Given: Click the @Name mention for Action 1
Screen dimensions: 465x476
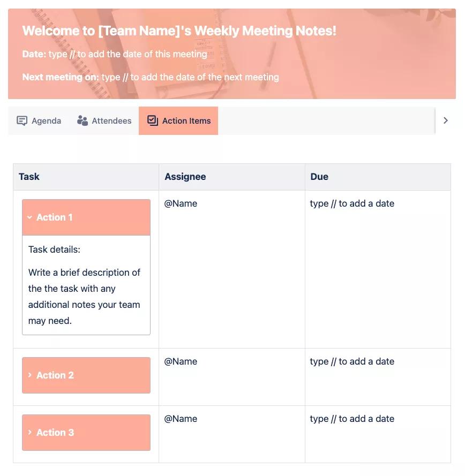Looking at the screenshot, I should coord(181,203).
